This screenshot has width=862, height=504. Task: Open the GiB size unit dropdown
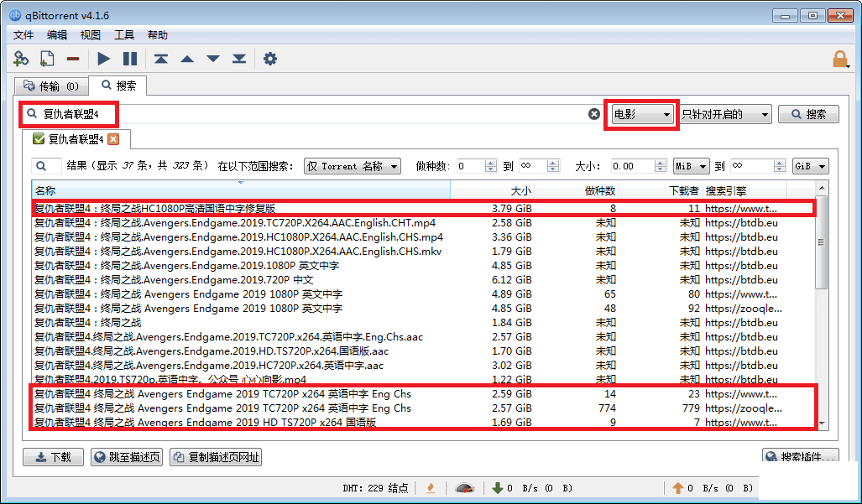coord(810,166)
